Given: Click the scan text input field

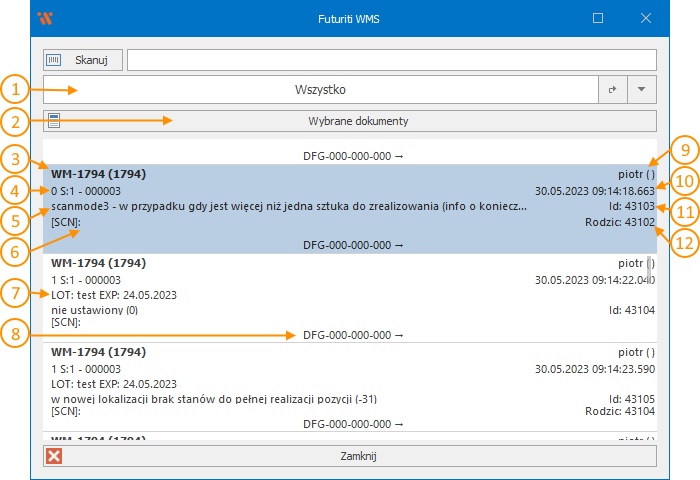Looking at the screenshot, I should click(x=391, y=60).
